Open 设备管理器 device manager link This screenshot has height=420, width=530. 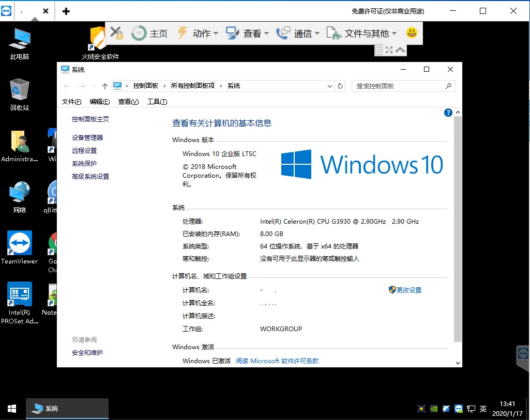[87, 138]
